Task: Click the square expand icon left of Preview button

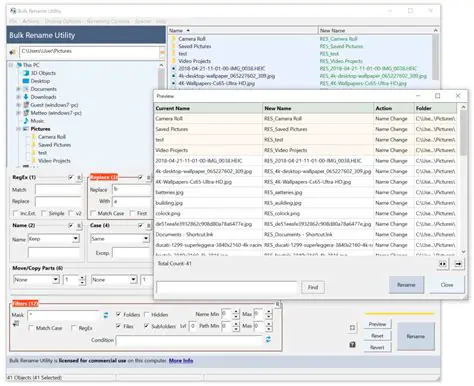Action: click(352, 328)
